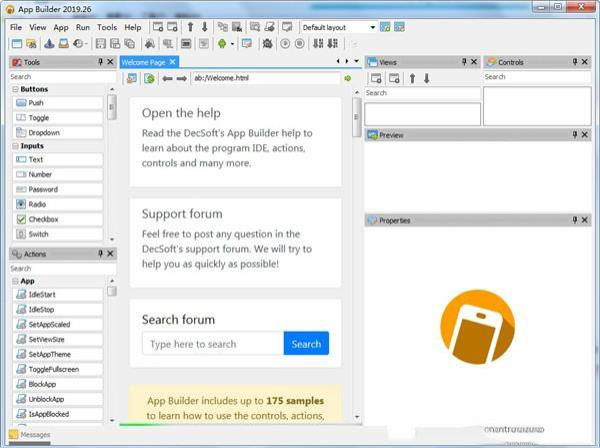Screen dimensions: 600x448
Task: Click the green Android build icon in toolbar
Action: click(222, 44)
